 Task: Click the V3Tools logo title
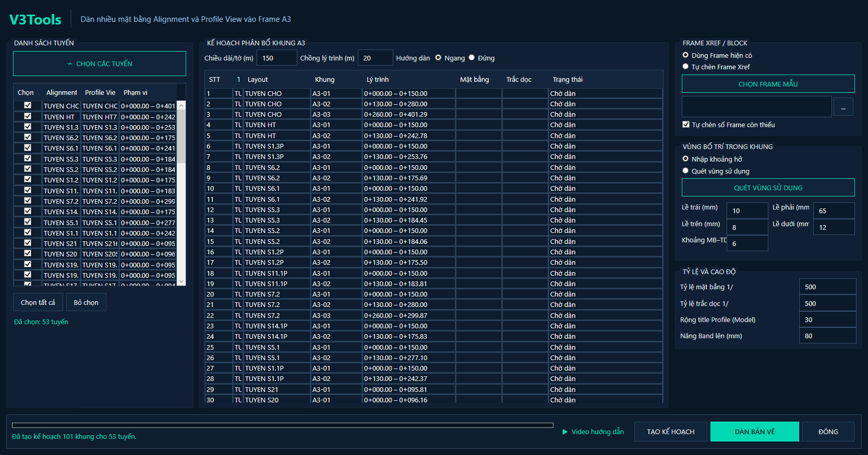(x=35, y=20)
